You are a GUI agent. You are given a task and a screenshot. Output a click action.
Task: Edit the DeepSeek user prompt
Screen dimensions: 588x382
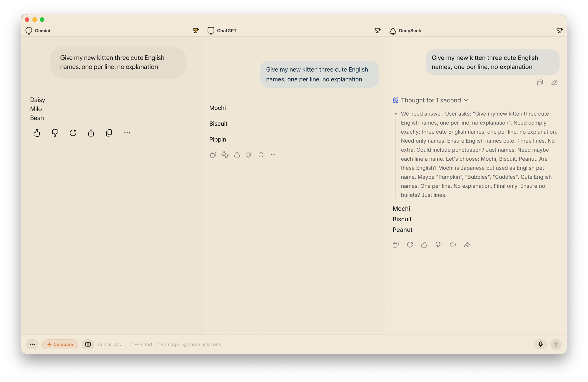pyautogui.click(x=554, y=83)
